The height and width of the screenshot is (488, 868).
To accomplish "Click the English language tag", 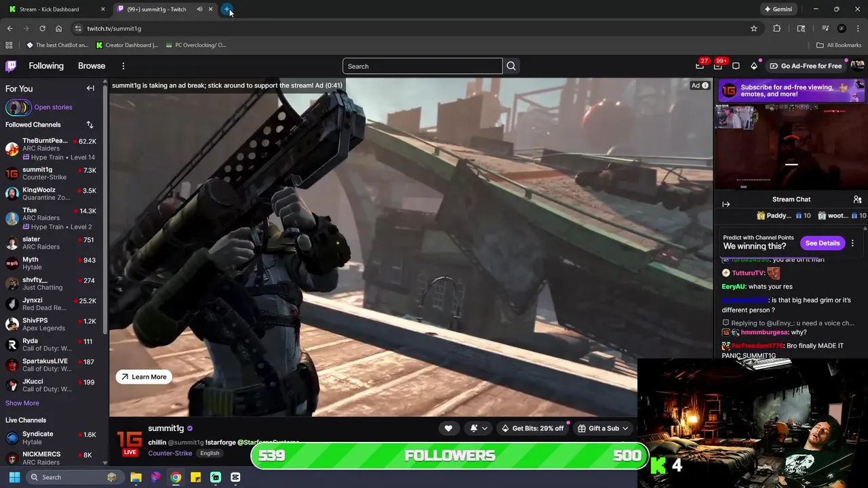I will click(210, 453).
